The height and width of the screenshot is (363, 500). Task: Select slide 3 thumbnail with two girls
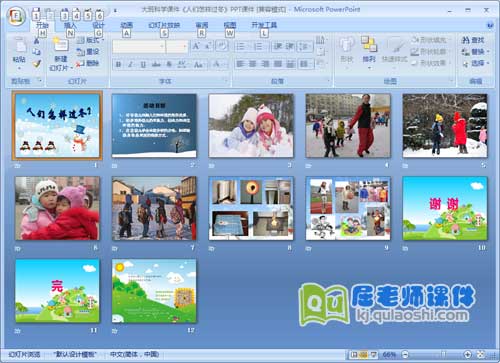tap(251, 126)
